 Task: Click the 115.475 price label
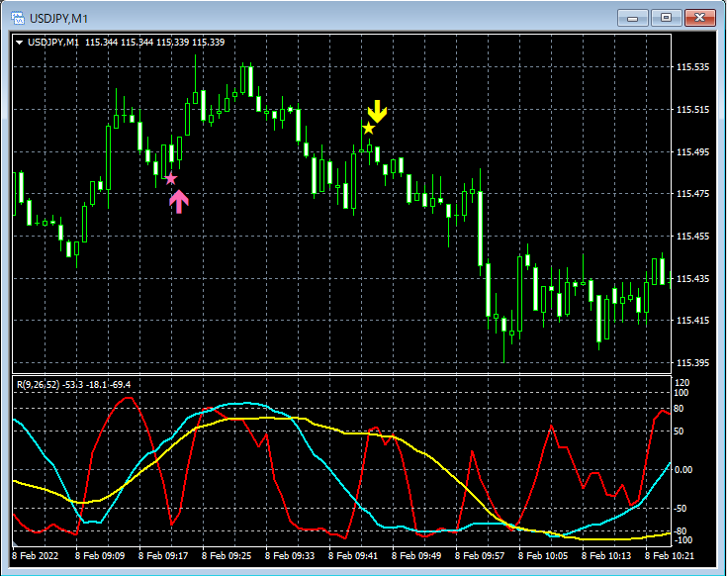tap(692, 194)
